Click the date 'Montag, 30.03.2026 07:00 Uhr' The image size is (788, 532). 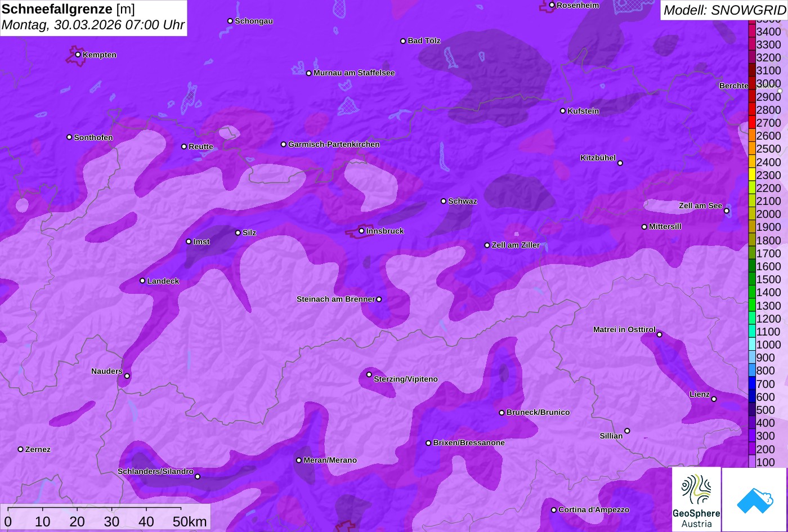(93, 25)
